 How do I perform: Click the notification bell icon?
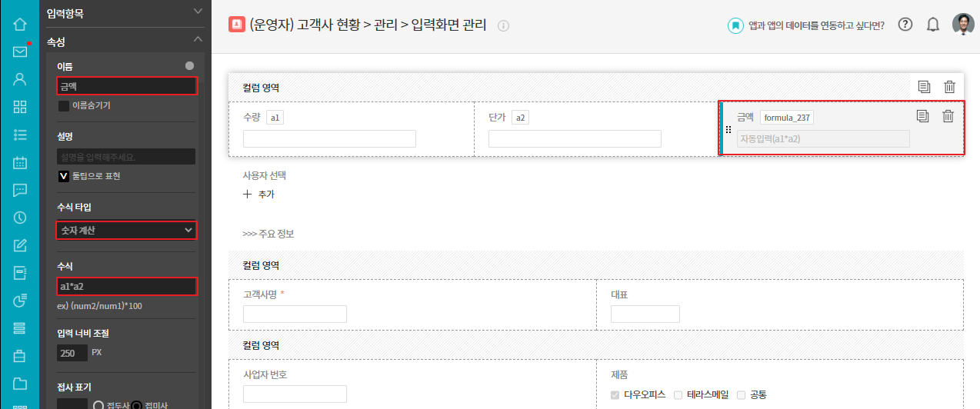click(933, 25)
